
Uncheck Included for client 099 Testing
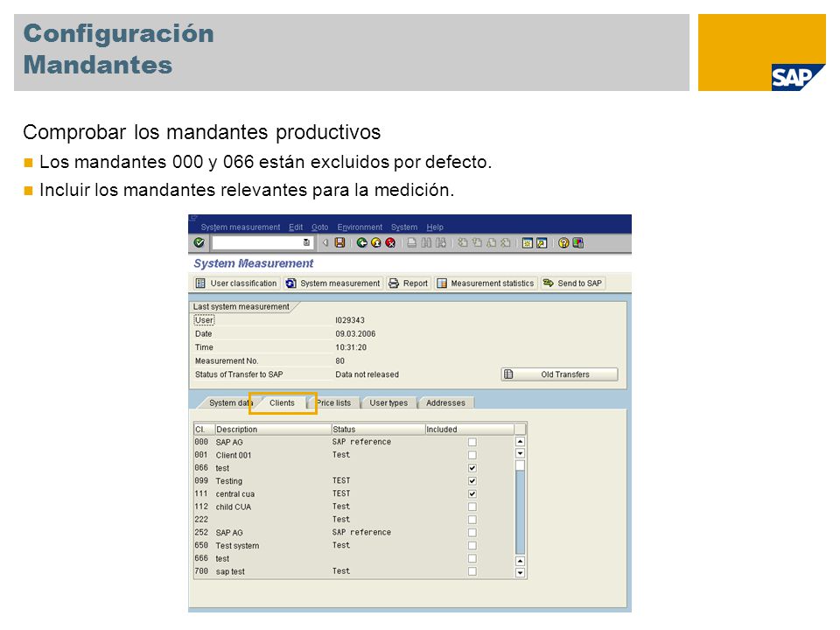(x=472, y=481)
